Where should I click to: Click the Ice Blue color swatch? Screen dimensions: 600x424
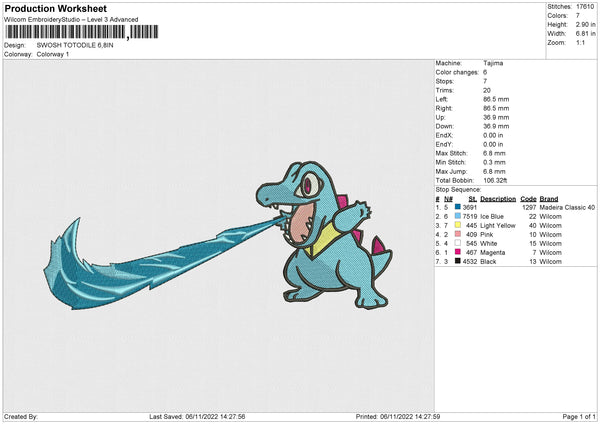click(x=458, y=216)
